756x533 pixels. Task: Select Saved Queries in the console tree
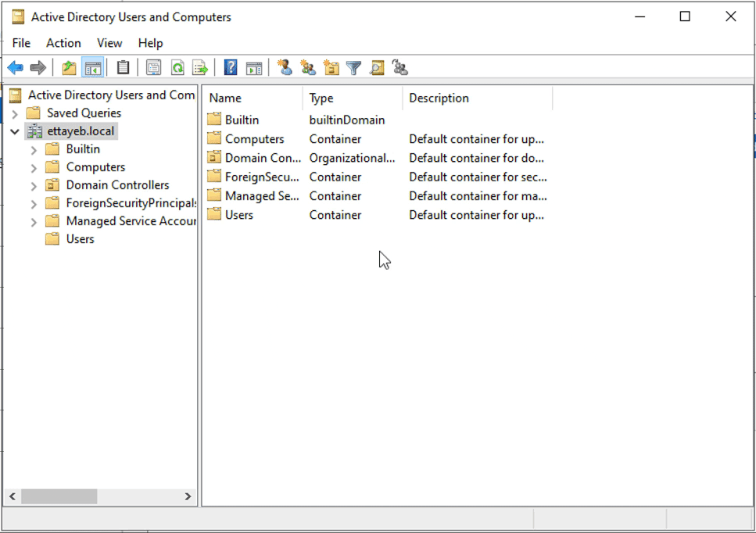[x=84, y=113]
